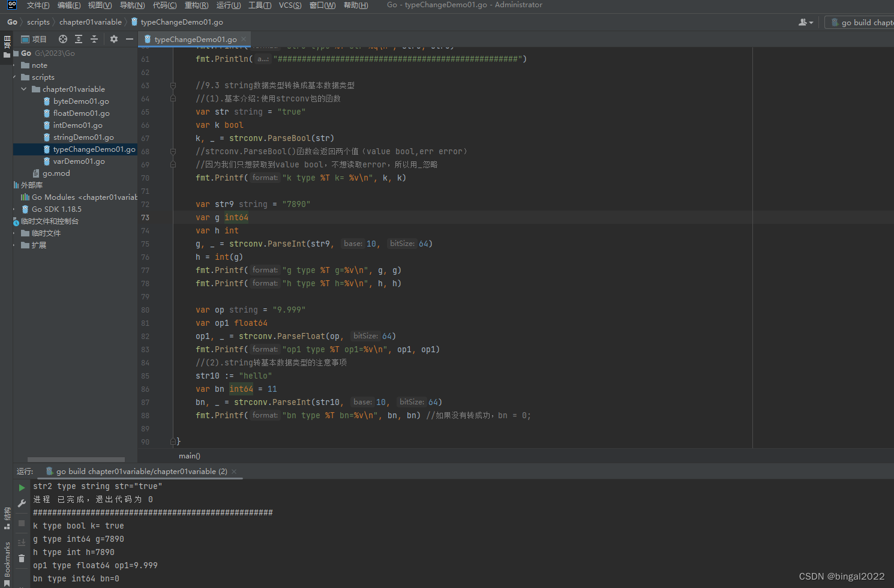Click the Go breadcrumb in navigation bar
Viewport: 894px width, 588px height.
(12, 22)
